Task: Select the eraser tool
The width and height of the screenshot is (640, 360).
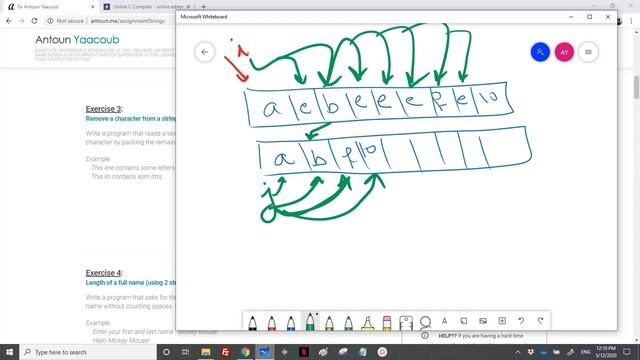Action: coord(387,322)
